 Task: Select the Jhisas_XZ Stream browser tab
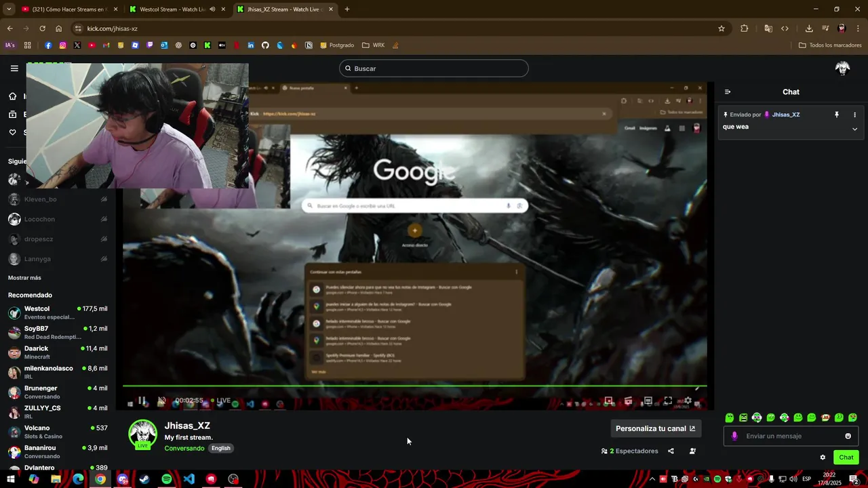[x=285, y=9]
